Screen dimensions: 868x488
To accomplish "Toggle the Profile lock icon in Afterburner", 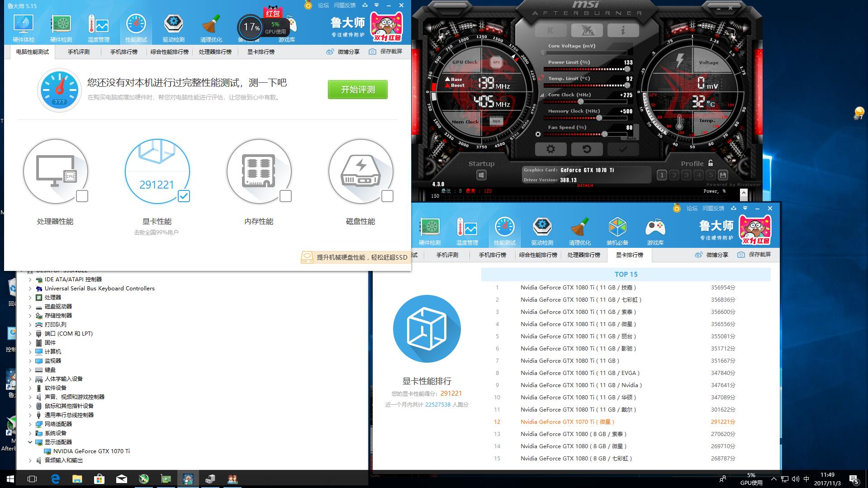I will tap(711, 163).
